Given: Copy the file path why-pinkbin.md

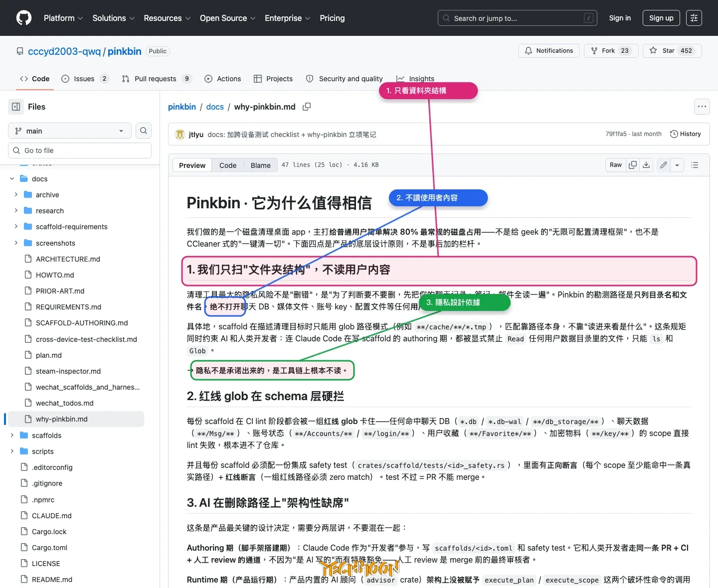Looking at the screenshot, I should click(307, 107).
